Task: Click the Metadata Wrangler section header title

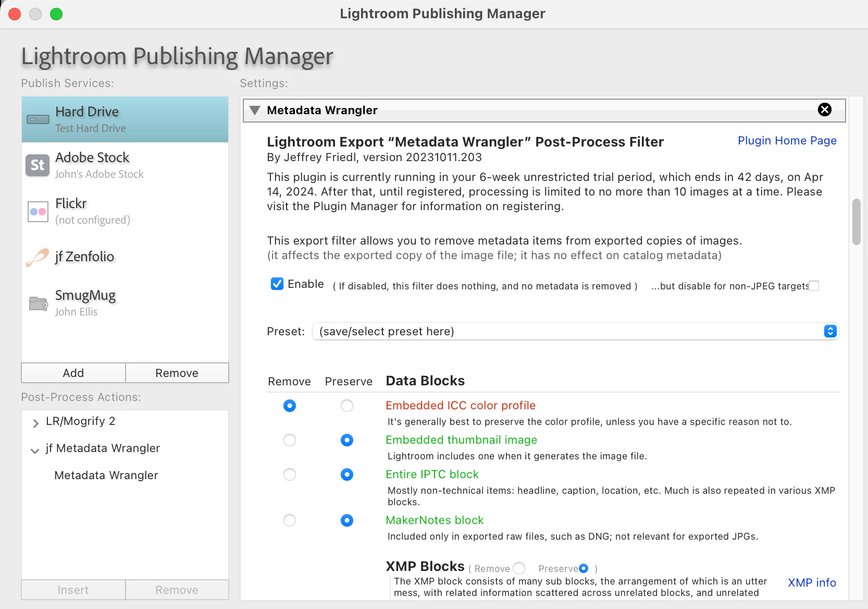Action: click(x=322, y=110)
